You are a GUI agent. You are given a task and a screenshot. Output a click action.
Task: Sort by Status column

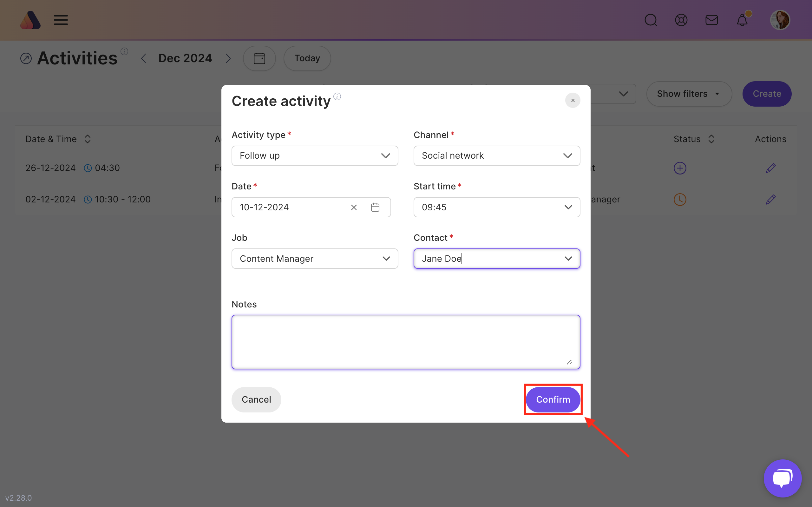click(711, 139)
